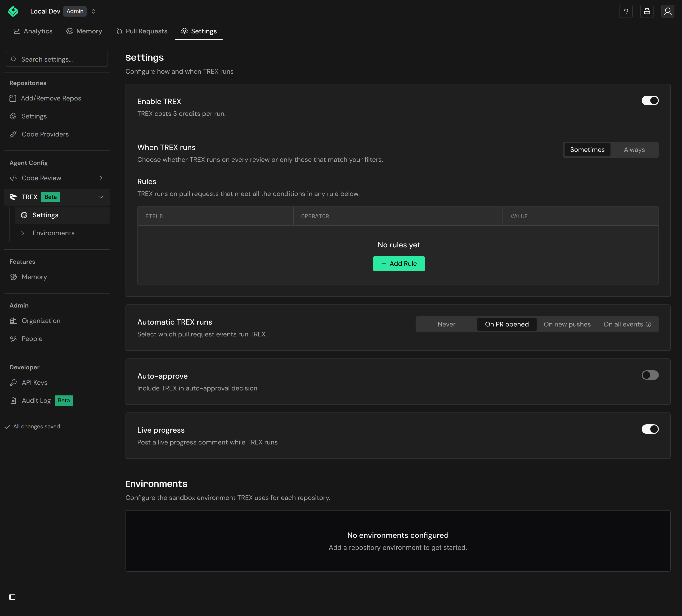
Task: Click the All changes saved status
Action: click(32, 426)
